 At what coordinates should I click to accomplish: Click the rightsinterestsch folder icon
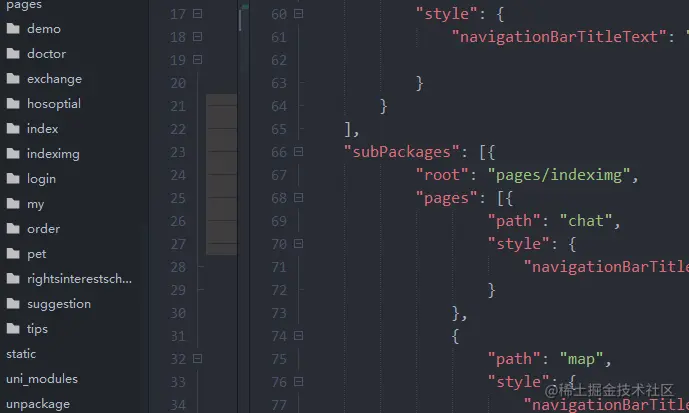click(13, 279)
